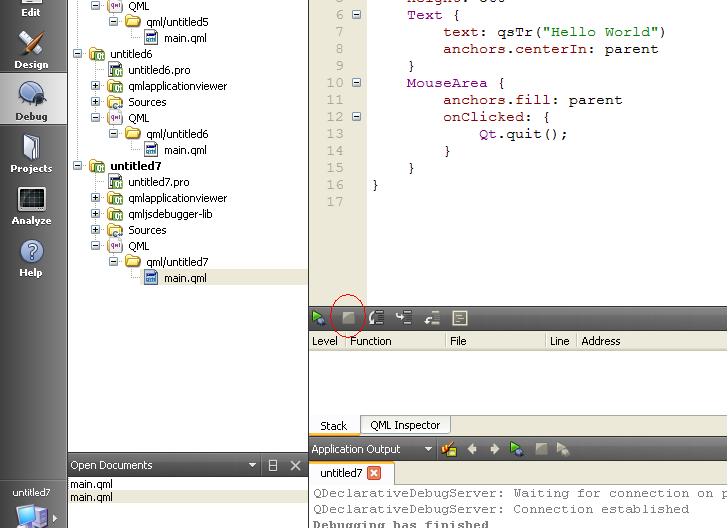Start debugging with the green run icon

tap(318, 318)
